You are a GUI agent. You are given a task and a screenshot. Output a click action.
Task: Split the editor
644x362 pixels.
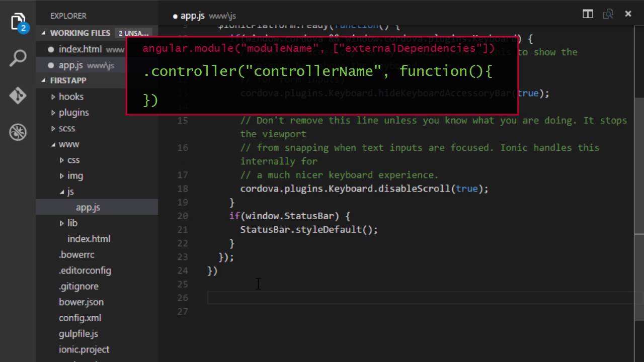point(588,14)
